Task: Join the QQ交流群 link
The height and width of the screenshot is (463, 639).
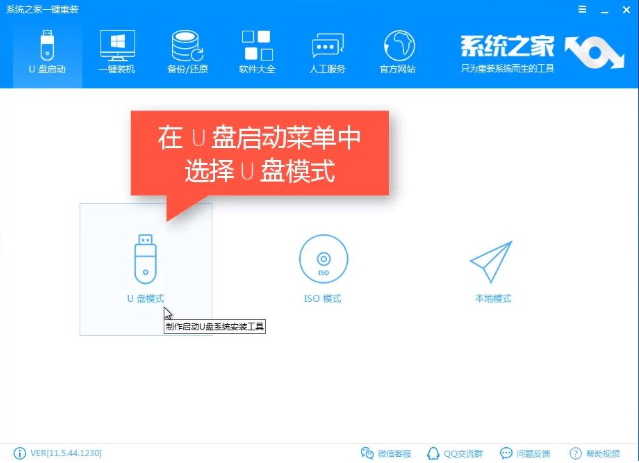Action: click(x=454, y=453)
